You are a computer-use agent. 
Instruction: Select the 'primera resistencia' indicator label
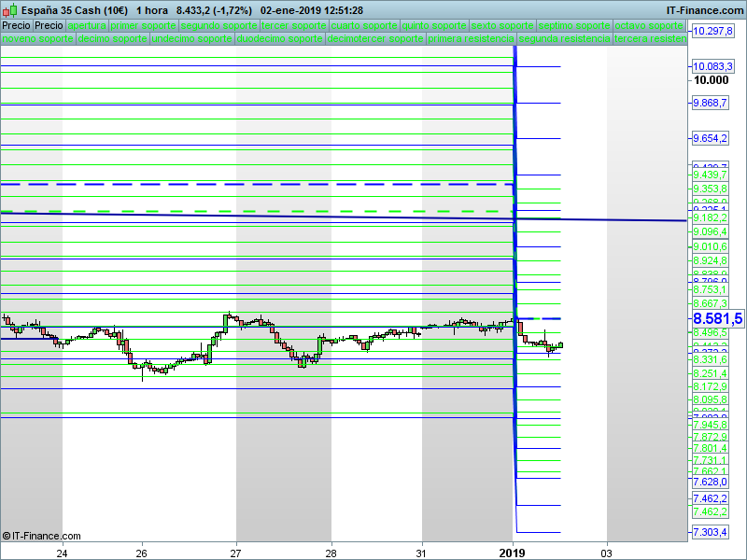tap(471, 40)
